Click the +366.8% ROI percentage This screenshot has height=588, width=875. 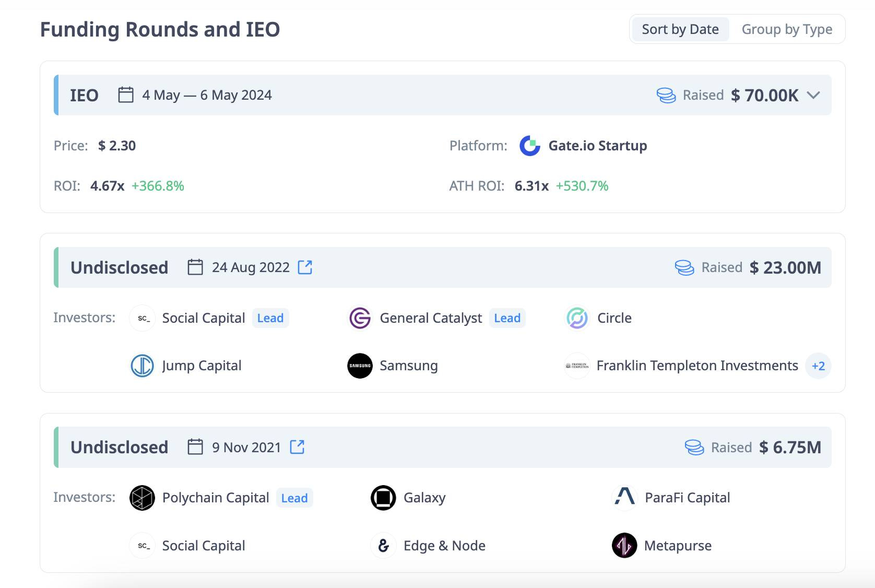158,186
